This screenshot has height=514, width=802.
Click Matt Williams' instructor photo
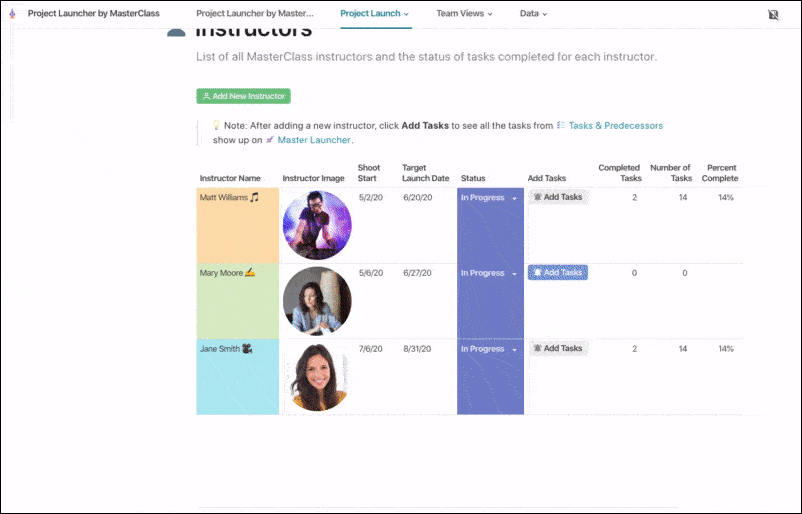coord(317,225)
